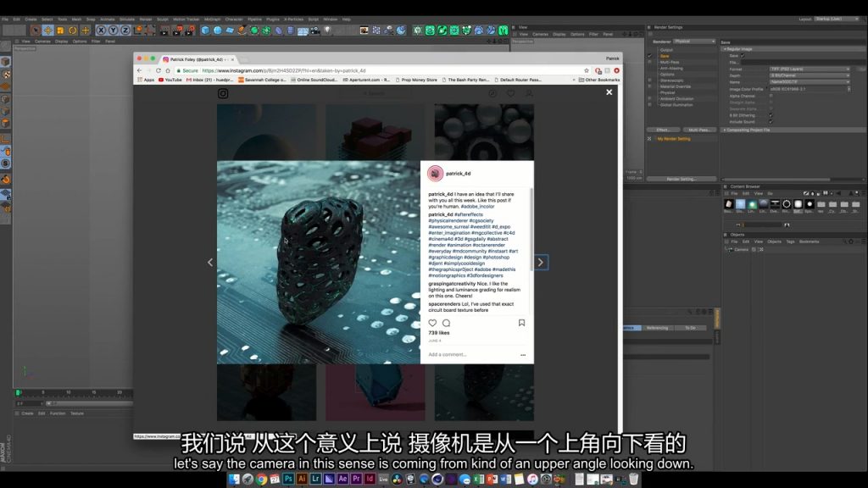
Task: Open the Tags menu in Objects panel
Action: tap(790, 241)
